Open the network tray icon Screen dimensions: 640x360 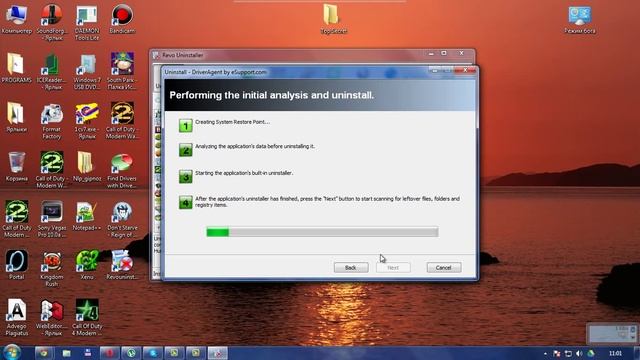pos(568,353)
